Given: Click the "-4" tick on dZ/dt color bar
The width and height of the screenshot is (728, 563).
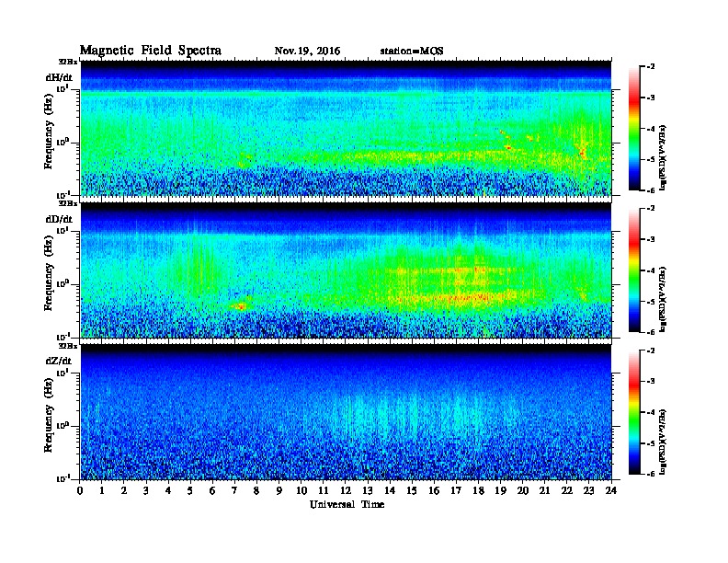Looking at the screenshot, I should point(651,412).
